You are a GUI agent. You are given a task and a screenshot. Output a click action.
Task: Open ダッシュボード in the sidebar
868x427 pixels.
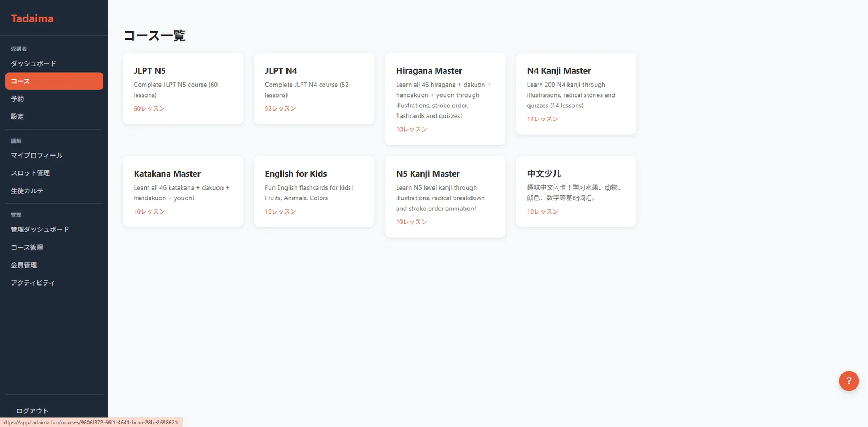coord(54,63)
